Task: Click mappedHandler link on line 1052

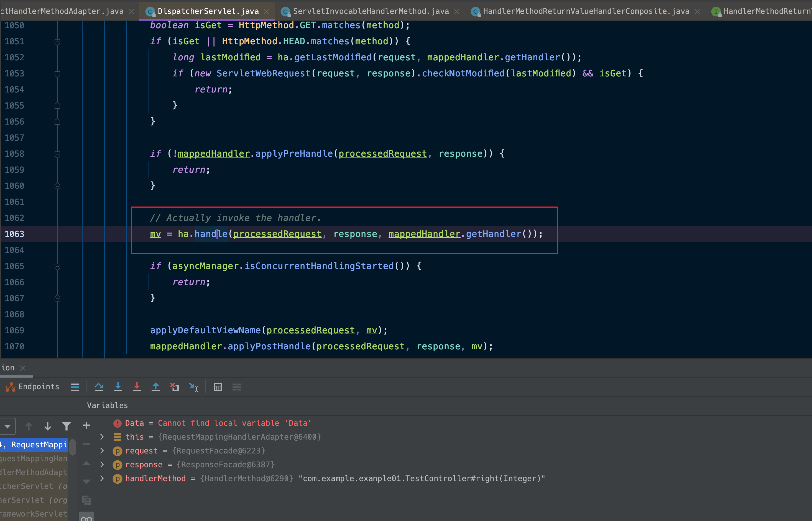Action: coord(463,58)
